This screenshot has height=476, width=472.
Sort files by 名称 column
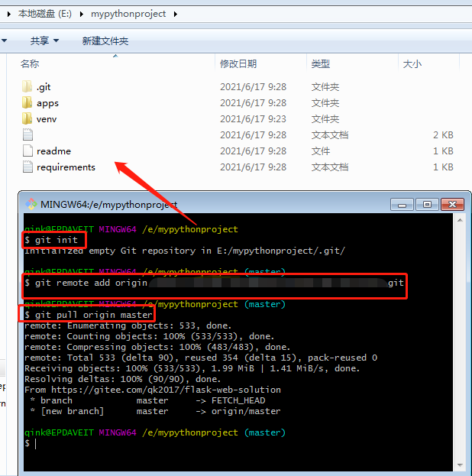click(x=30, y=64)
